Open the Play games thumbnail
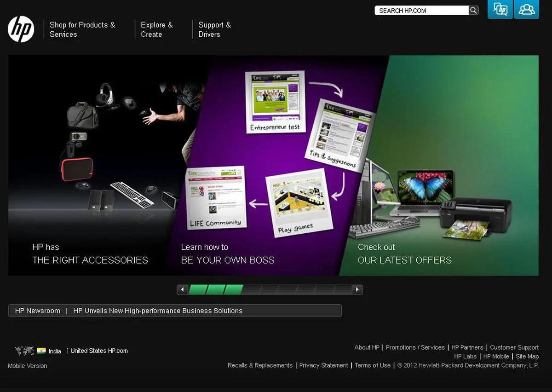This screenshot has width=552, height=392. click(x=299, y=204)
